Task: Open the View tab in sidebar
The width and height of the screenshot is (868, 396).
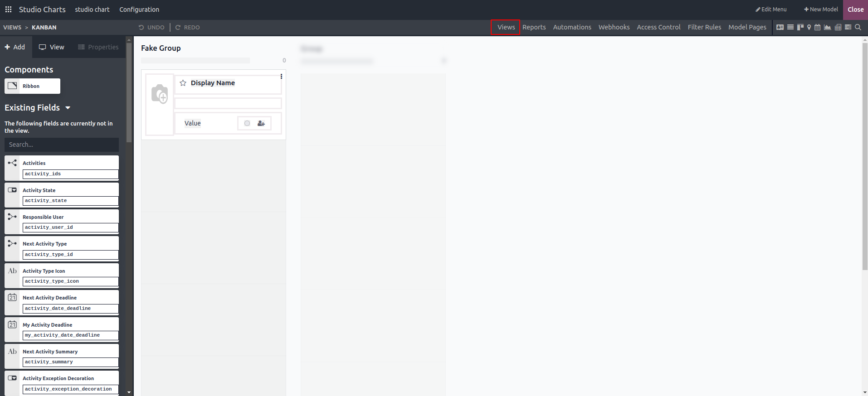Action: [x=52, y=47]
